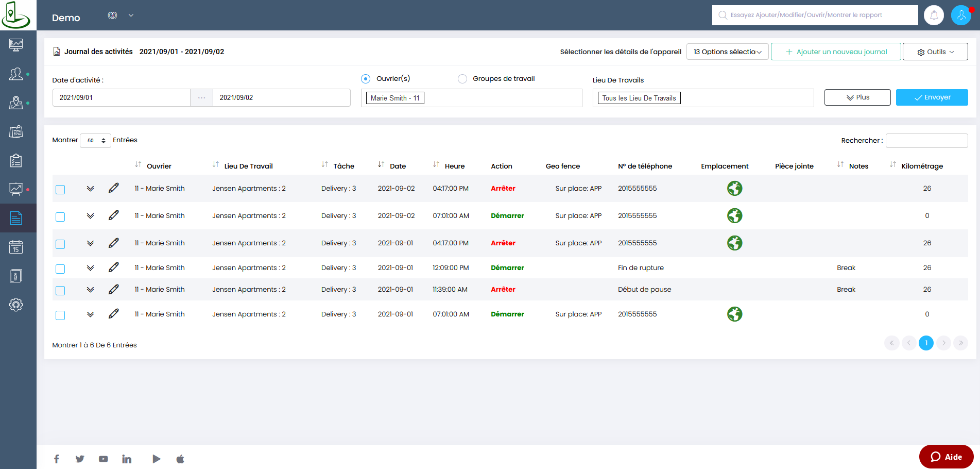Open the 13 Options sélectionnées dropdown
Viewport: 980px width, 469px height.
[x=727, y=52]
